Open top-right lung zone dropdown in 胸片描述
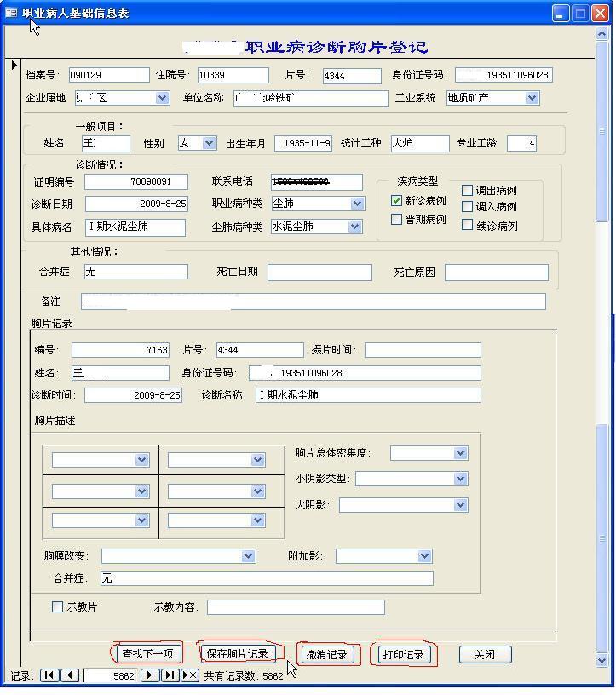616x695 pixels. (x=257, y=460)
